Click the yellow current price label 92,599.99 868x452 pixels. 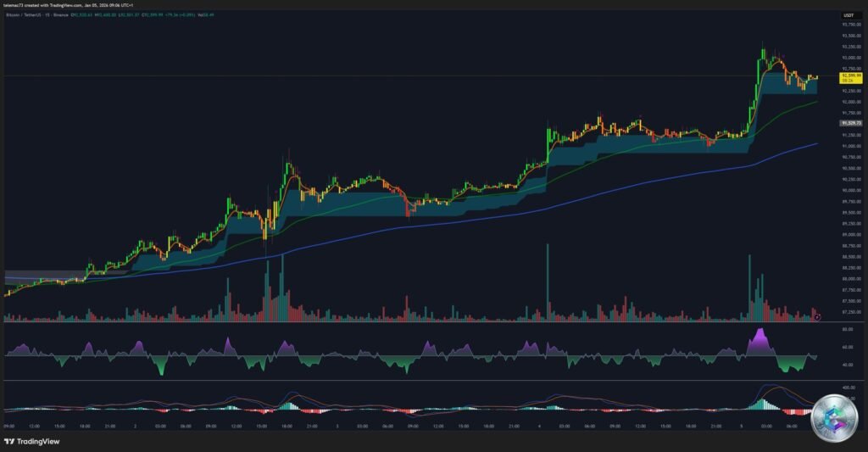[850, 78]
